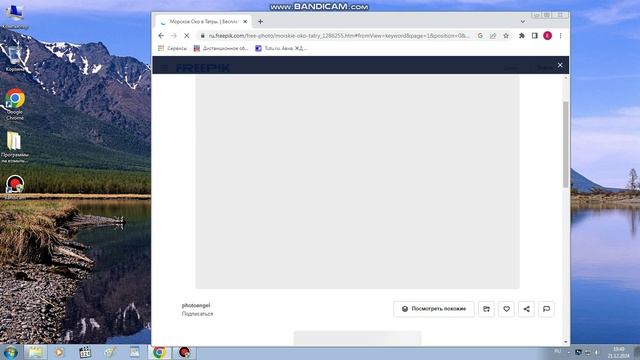Viewport: 640px width, 360px height.
Task: Click the FREEPIK logo
Action: coord(203,68)
